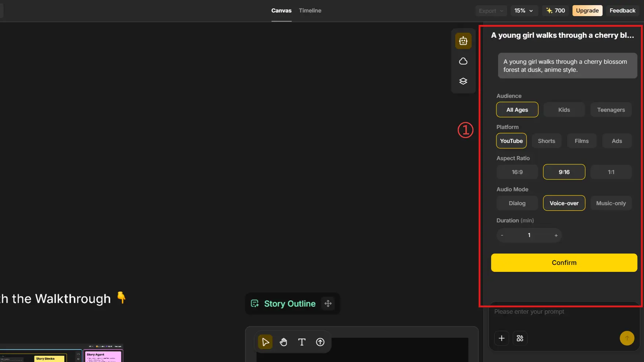Choose Ads as the platform
Screen dimensions: 644x362
coord(617,141)
